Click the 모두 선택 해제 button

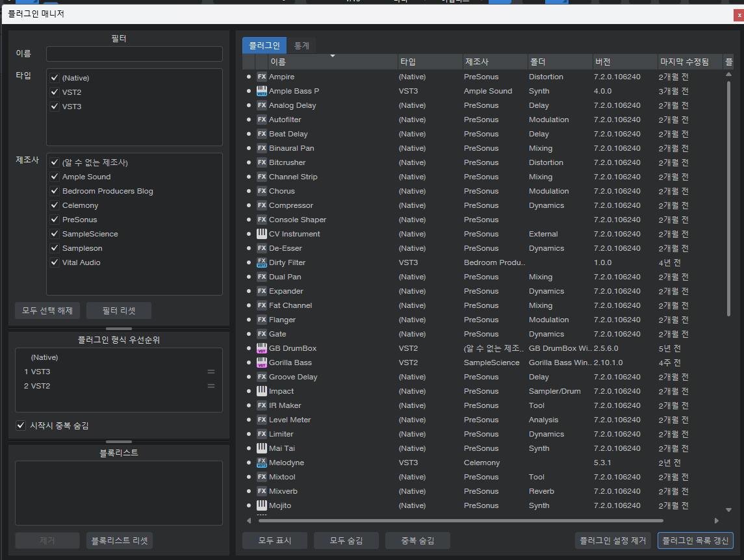(x=47, y=311)
